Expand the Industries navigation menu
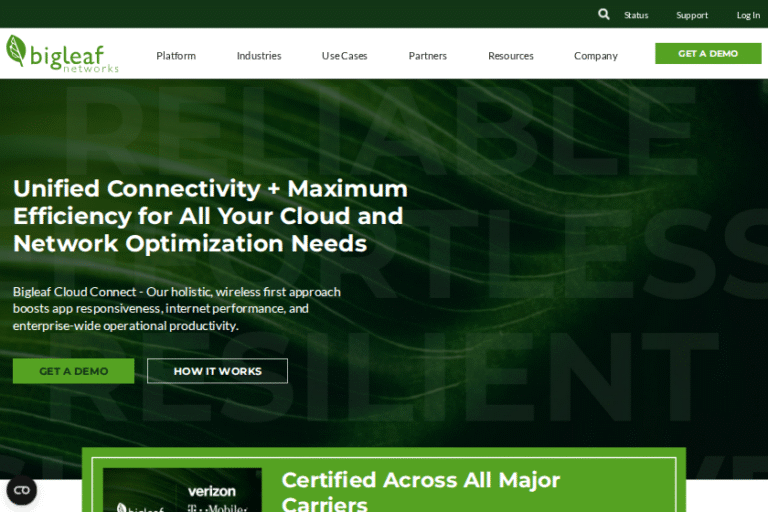The image size is (768, 512). click(x=259, y=56)
